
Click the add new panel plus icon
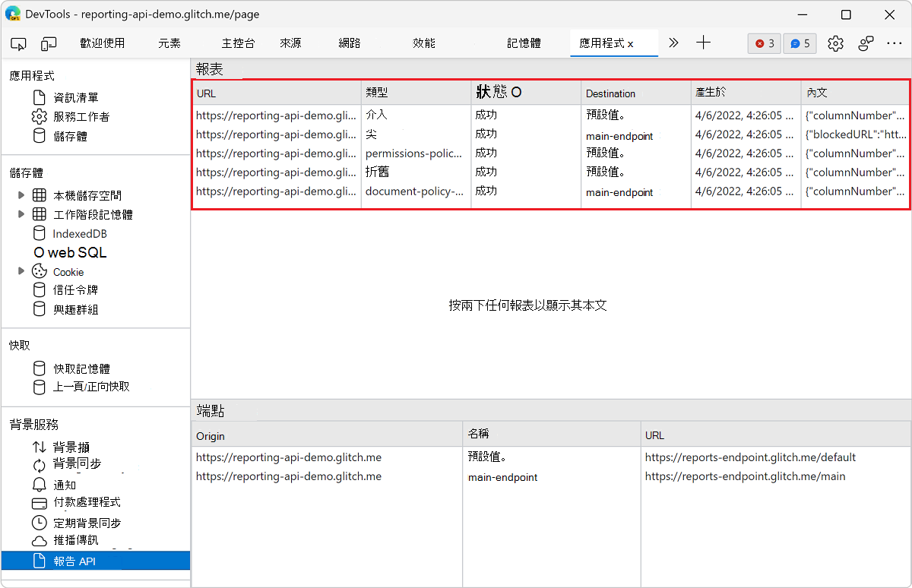coord(703,43)
